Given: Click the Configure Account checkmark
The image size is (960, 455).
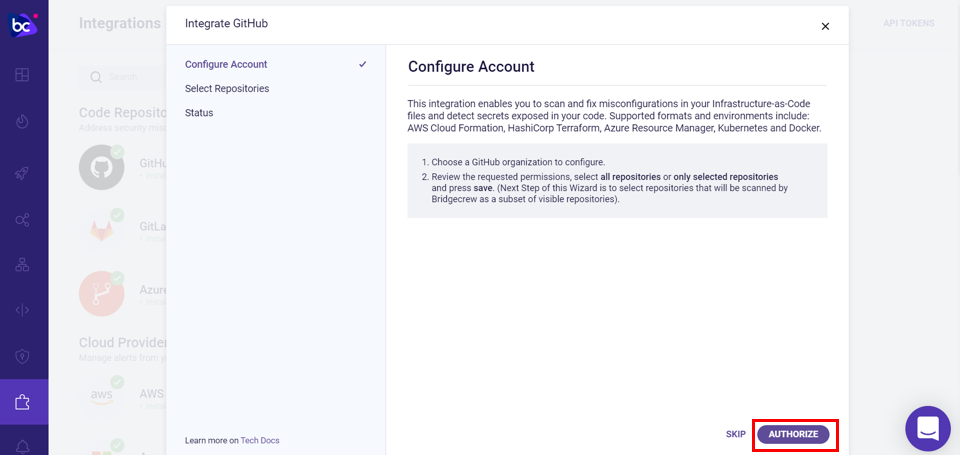Looking at the screenshot, I should coord(363,64).
